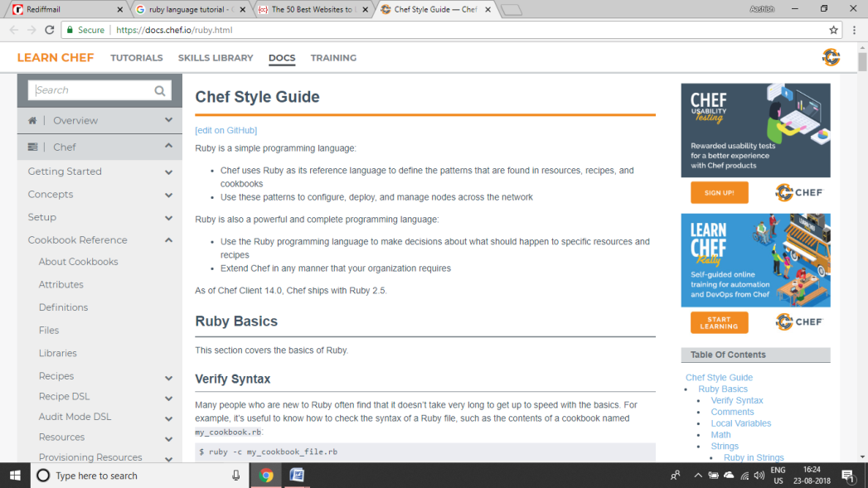Click the OneDrive cloud tray icon
This screenshot has height=488, width=868.
coord(729,476)
